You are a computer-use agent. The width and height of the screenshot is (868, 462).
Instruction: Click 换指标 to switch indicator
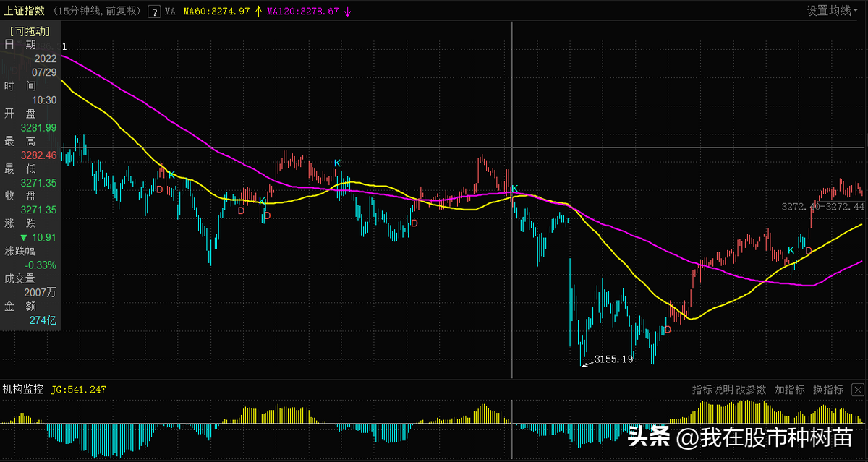[828, 390]
